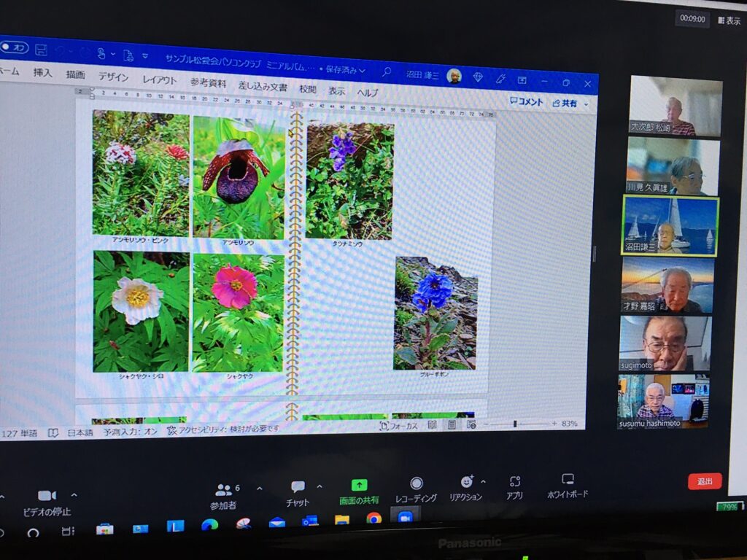Open Zoom participants panel
Viewport: 747px width, 560px height.
point(223,495)
